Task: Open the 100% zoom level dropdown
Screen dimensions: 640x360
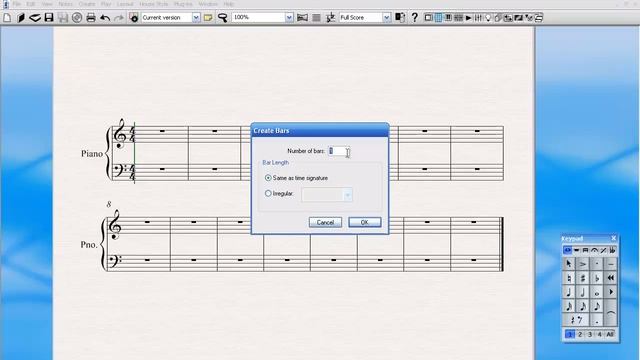Action: tap(289, 18)
